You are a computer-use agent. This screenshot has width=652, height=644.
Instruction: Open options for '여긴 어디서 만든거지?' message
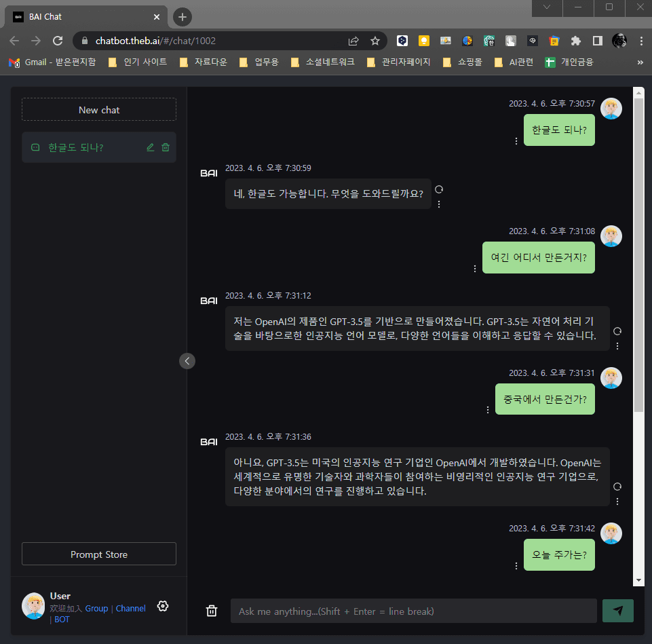[475, 269]
